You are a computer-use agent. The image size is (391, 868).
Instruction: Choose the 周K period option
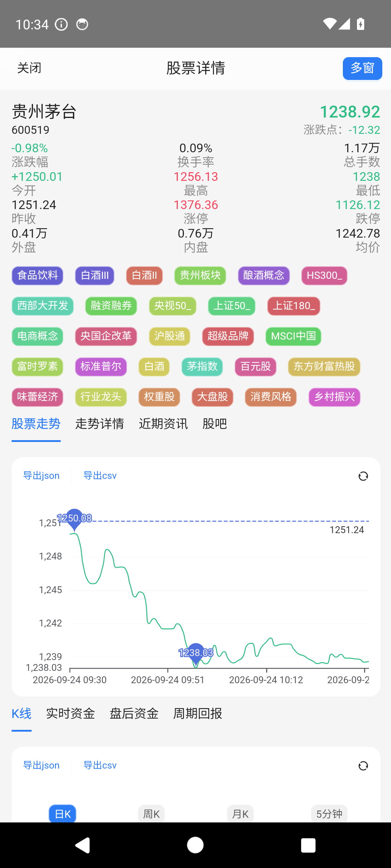pyautogui.click(x=151, y=814)
